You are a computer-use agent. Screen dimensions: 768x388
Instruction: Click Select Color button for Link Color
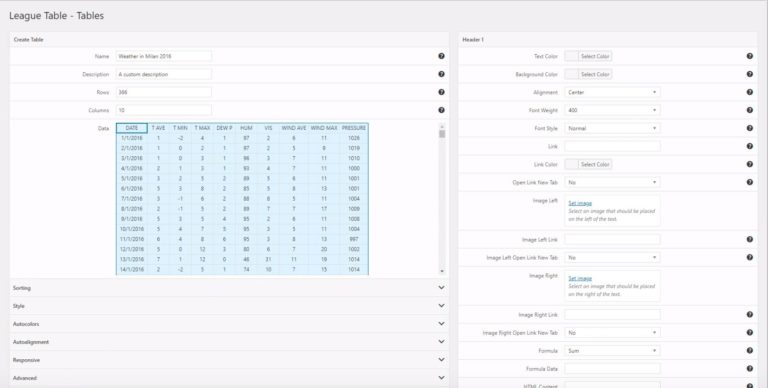595,164
